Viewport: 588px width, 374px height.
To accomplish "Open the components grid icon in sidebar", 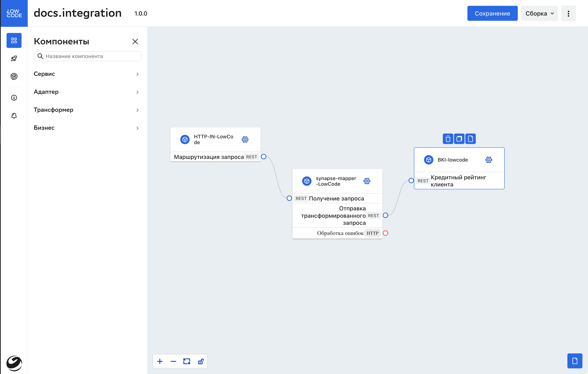I will [x=14, y=40].
